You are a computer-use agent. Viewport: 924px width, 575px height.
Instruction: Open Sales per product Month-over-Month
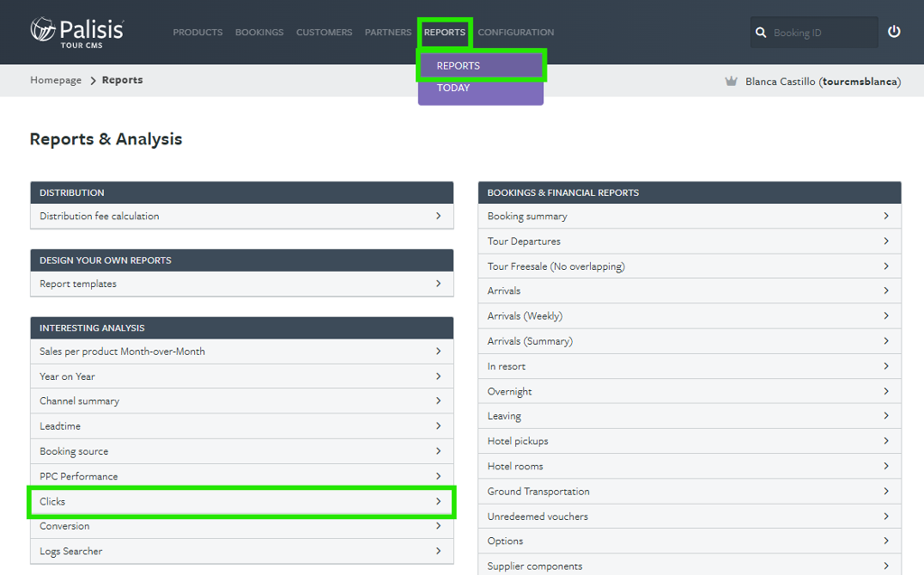click(242, 351)
